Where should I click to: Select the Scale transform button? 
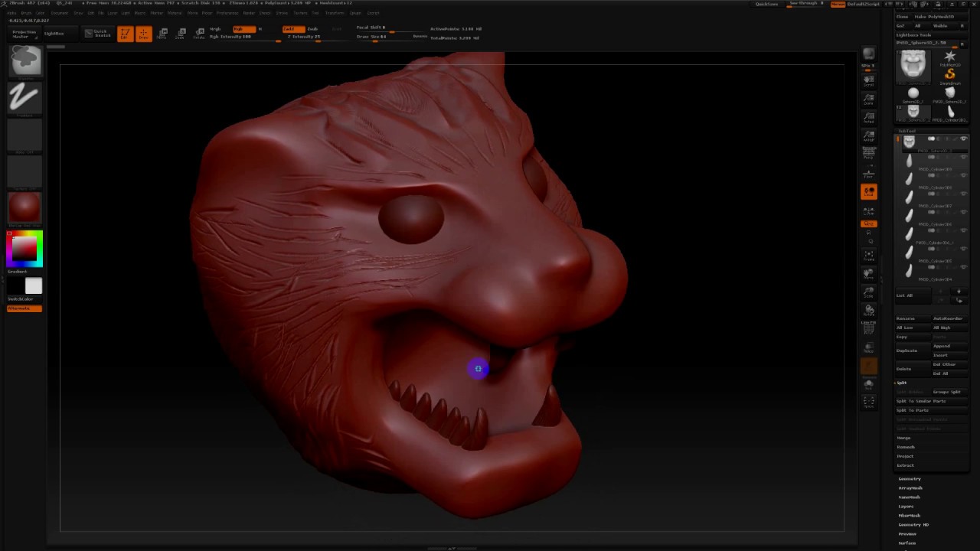tap(181, 34)
